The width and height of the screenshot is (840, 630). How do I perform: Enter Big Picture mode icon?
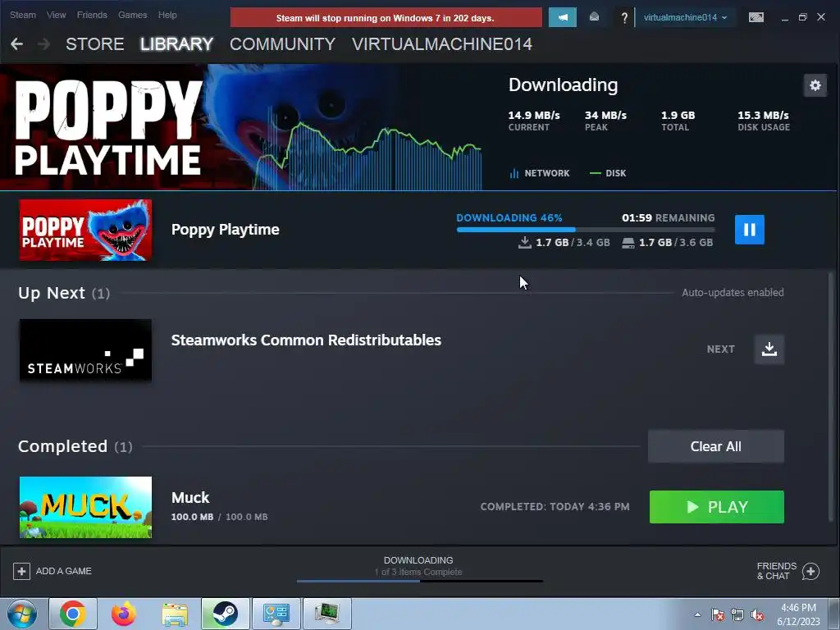[x=756, y=17]
